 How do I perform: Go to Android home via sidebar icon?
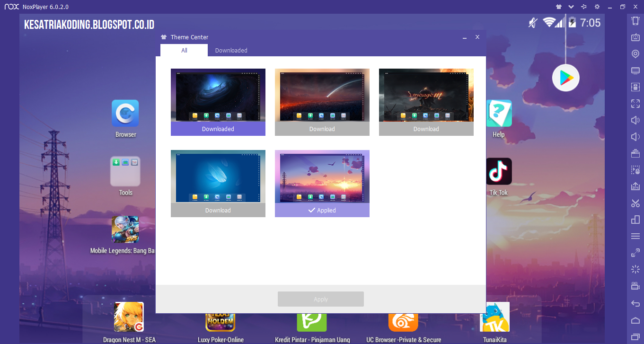635,320
